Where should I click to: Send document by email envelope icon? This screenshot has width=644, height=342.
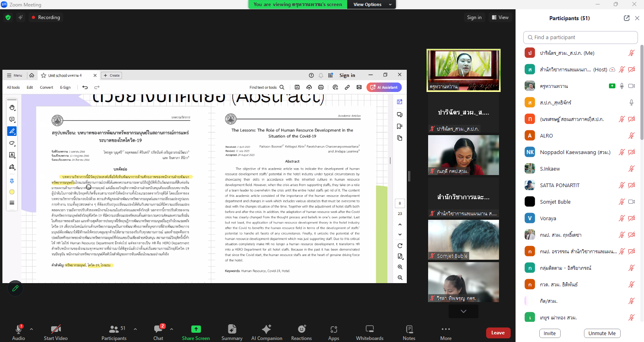(x=359, y=87)
